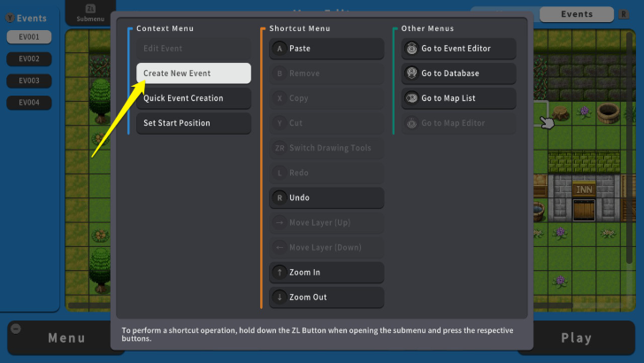
Task: Click the R button icon beside Undo
Action: pyautogui.click(x=280, y=197)
